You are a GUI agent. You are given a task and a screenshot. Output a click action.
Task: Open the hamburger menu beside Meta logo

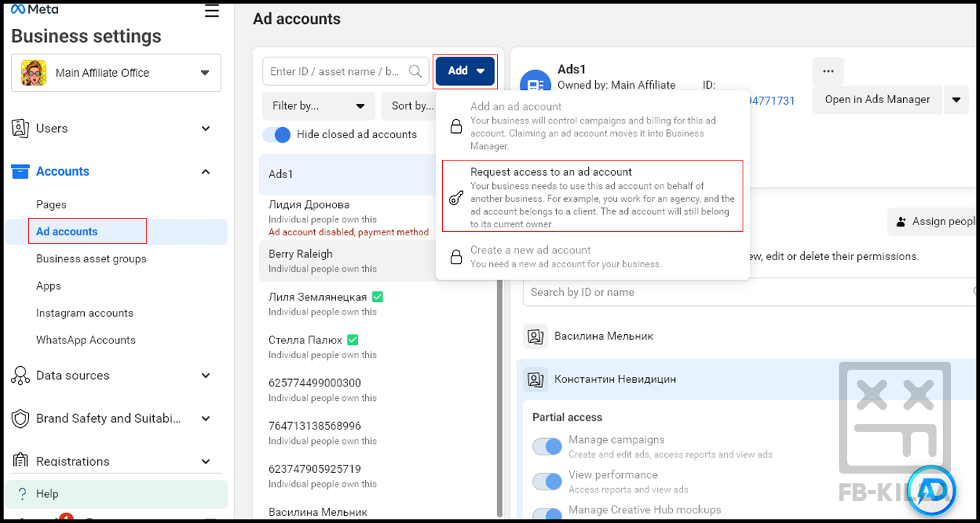(211, 11)
